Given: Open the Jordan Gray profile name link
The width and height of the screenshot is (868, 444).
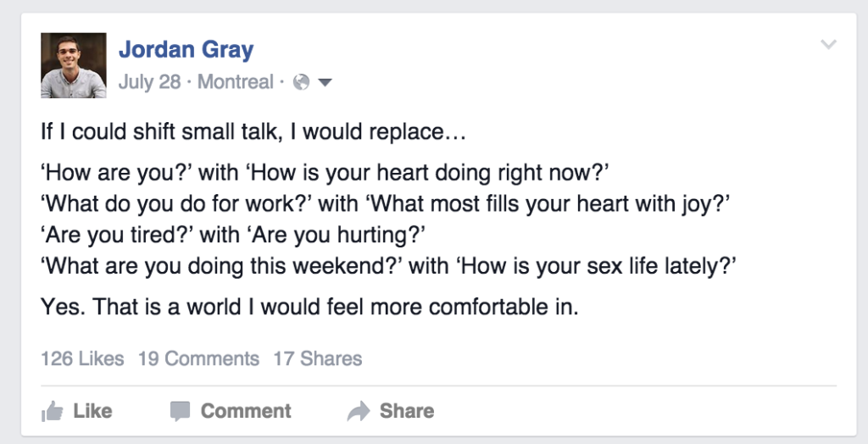Looking at the screenshot, I should (x=186, y=50).
